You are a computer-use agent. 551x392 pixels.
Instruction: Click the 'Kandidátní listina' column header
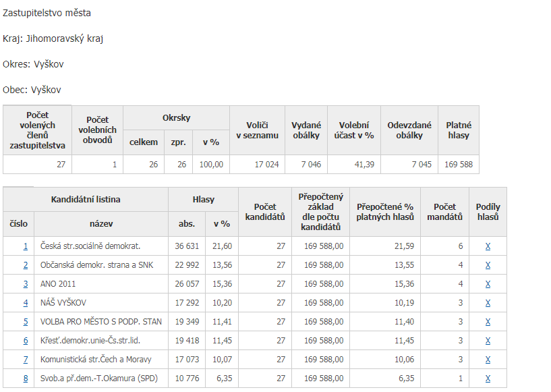[x=86, y=200]
